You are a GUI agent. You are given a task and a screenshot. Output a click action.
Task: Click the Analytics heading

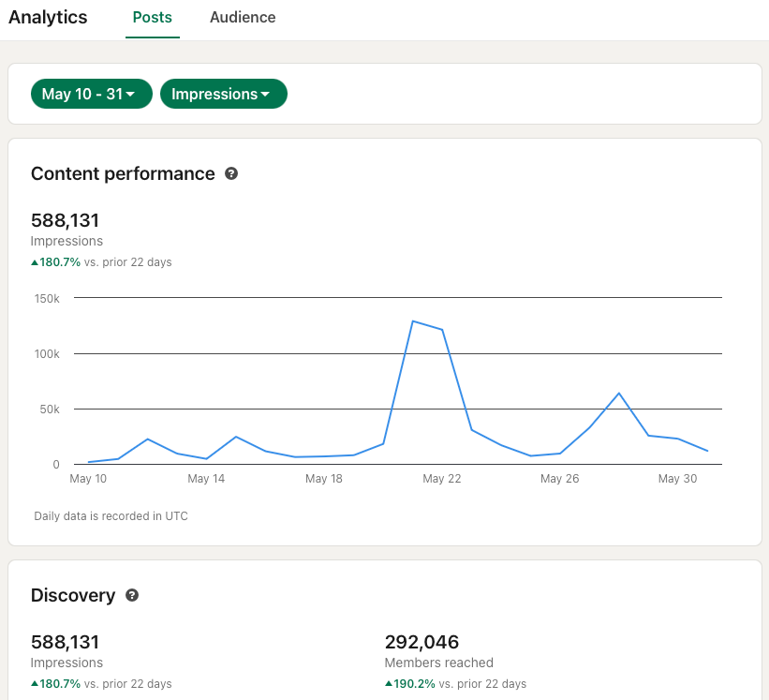click(48, 17)
